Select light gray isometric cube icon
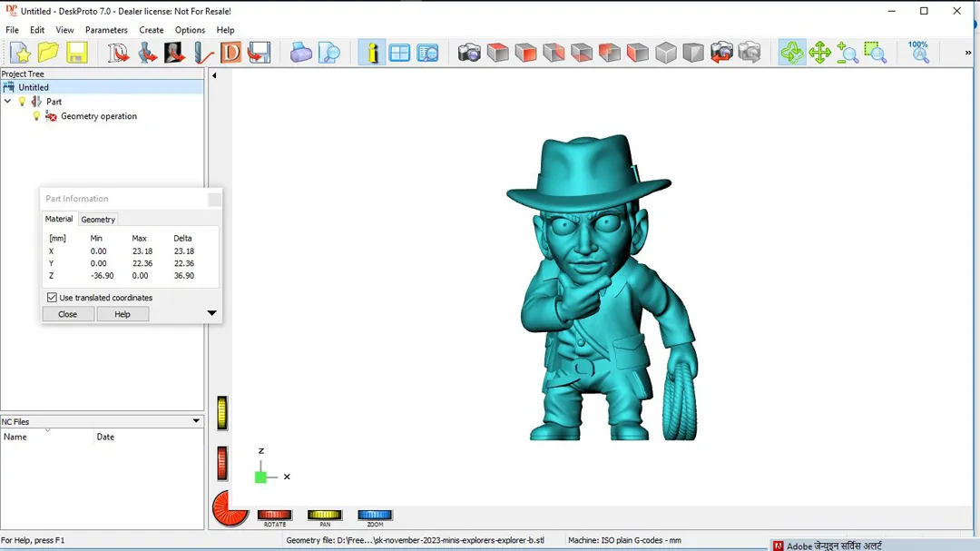The height and width of the screenshot is (551, 980). click(666, 53)
